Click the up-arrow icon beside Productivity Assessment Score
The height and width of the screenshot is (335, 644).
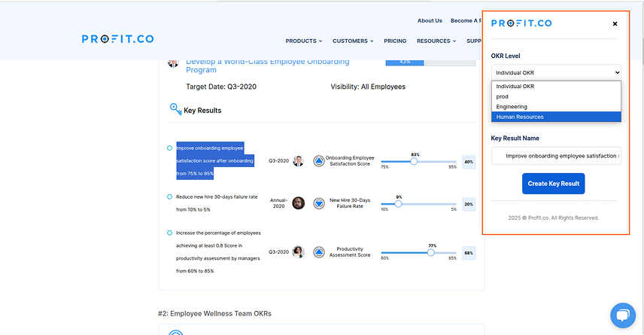coord(319,252)
